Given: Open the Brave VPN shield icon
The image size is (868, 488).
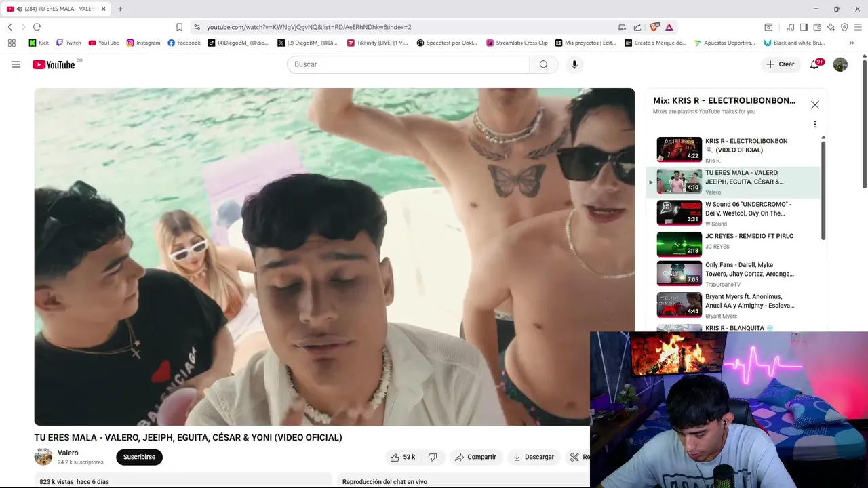Looking at the screenshot, I should [844, 27].
